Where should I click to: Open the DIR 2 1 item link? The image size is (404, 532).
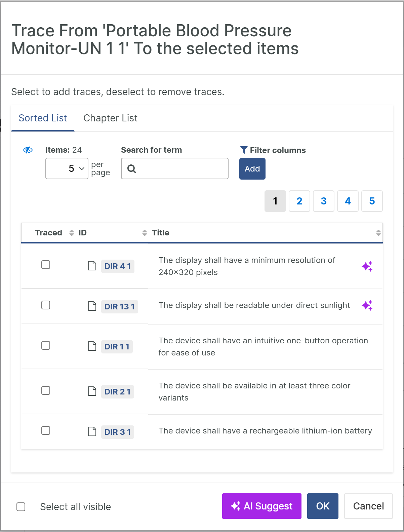coord(117,392)
